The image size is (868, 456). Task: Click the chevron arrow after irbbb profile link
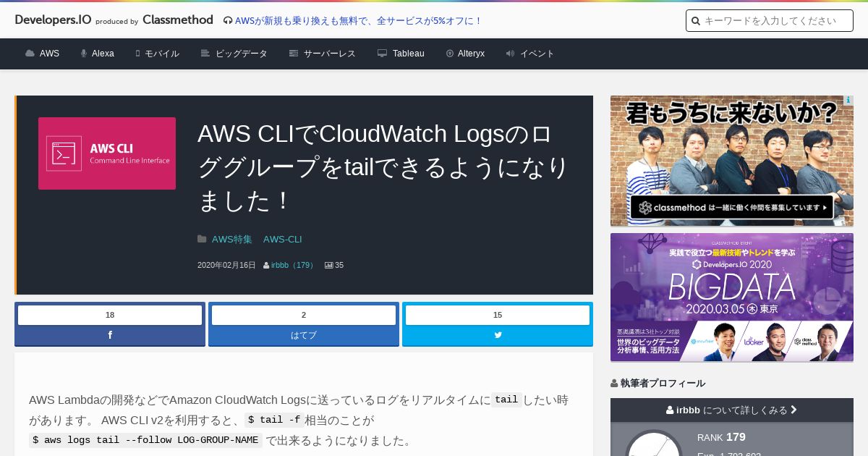[793, 410]
